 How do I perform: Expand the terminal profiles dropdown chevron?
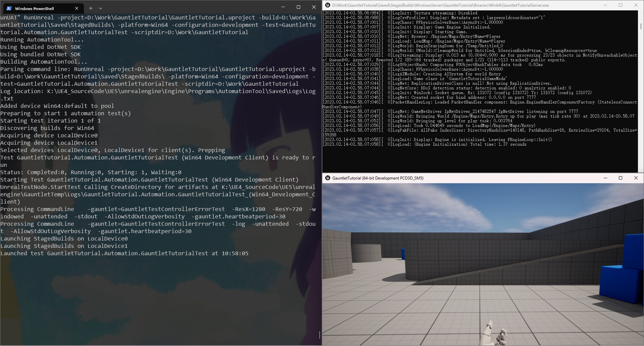[x=101, y=8]
